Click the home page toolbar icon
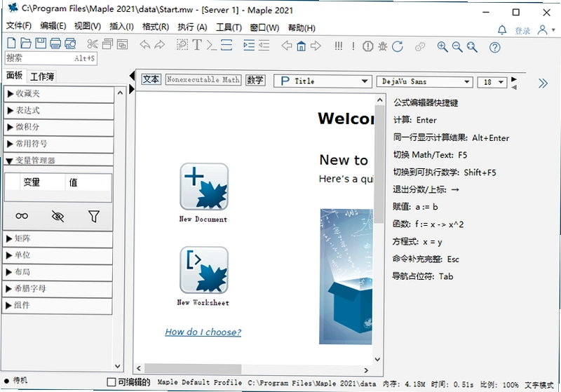This screenshot has width=561, height=392. [x=302, y=46]
